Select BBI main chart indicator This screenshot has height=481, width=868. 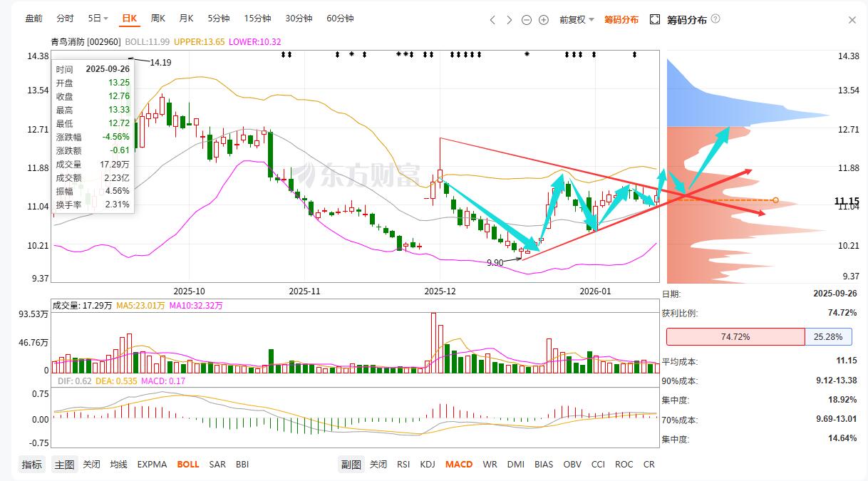click(242, 465)
